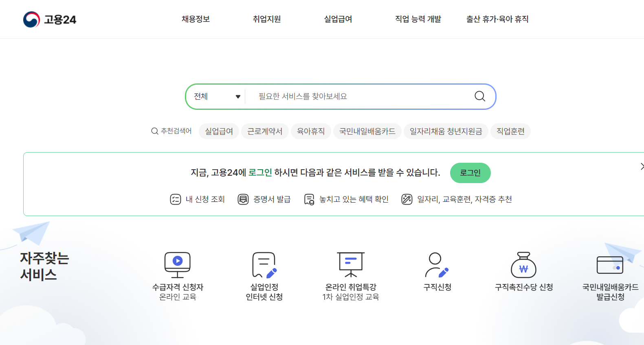Close the login banner with arrow

click(642, 166)
